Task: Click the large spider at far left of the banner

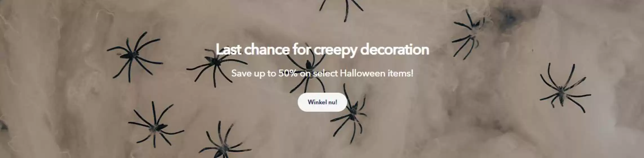Action: click(134, 56)
